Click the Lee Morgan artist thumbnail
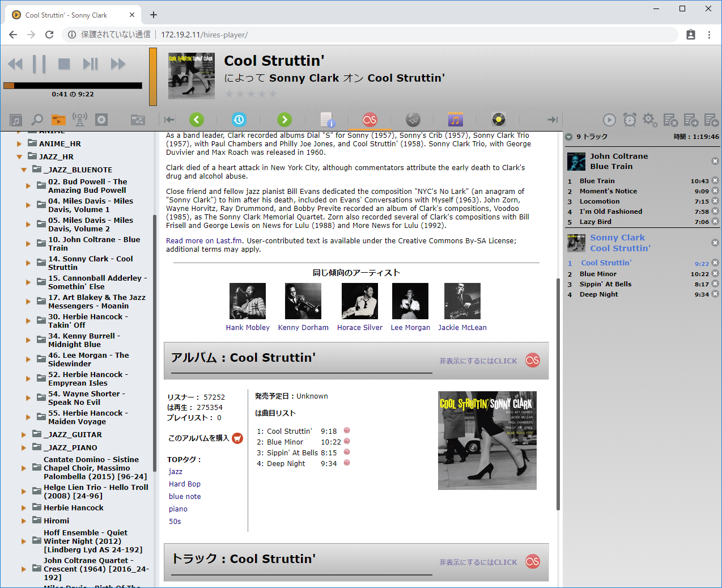The width and height of the screenshot is (722, 588). (410, 301)
